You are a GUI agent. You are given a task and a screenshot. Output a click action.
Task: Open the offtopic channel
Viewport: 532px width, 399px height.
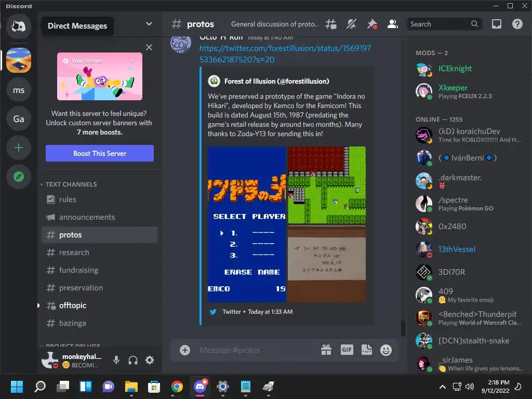pos(100,305)
